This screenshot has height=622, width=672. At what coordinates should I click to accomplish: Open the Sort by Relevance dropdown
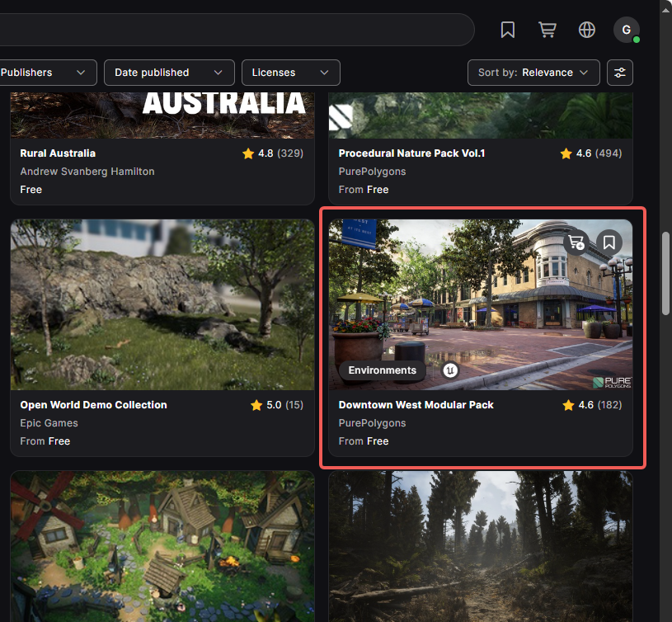[x=533, y=73]
